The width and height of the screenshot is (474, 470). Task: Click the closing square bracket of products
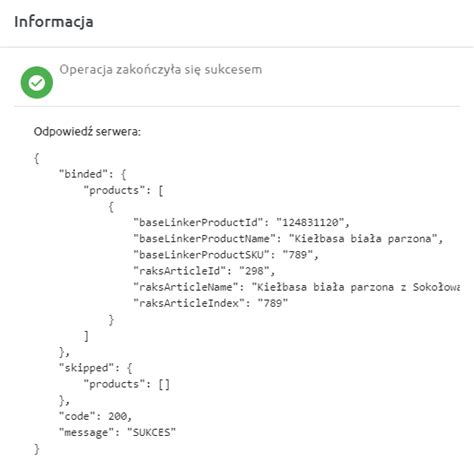[x=86, y=336]
